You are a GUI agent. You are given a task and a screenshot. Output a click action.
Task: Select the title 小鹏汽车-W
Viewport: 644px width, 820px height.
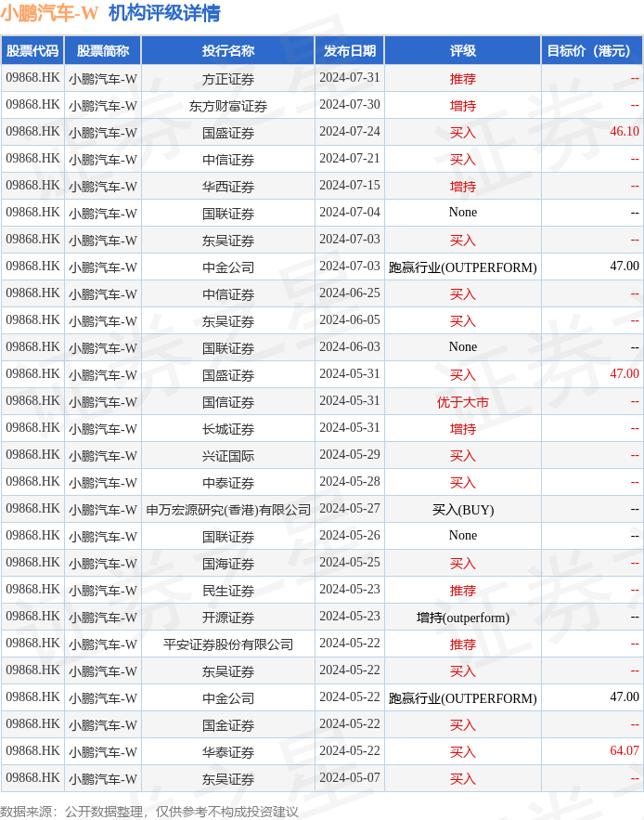pos(49,13)
